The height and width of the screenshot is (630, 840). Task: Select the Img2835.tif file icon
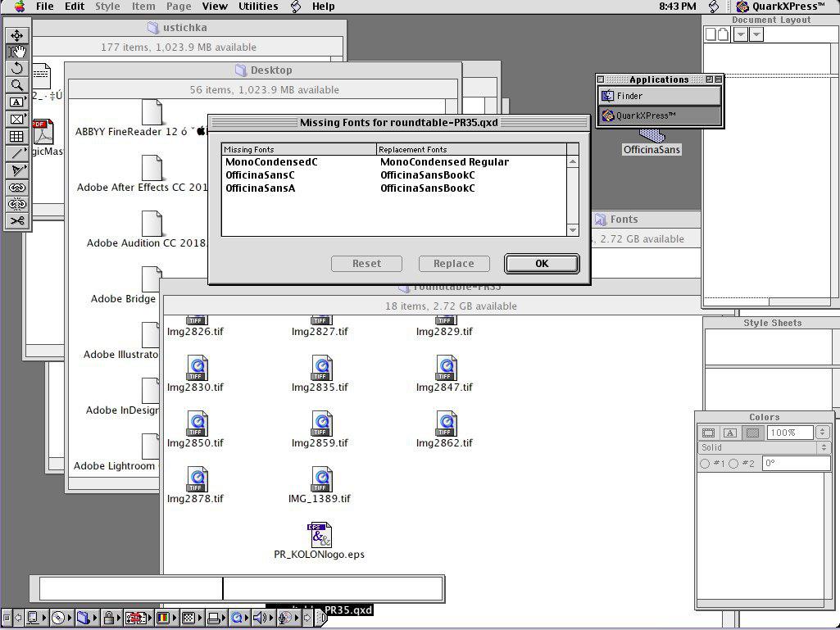pos(321,368)
